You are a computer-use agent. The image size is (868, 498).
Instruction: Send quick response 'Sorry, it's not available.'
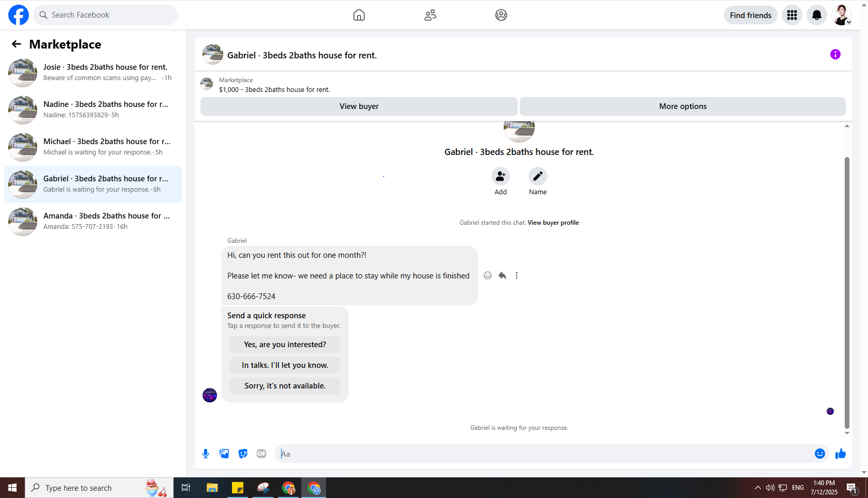coord(285,386)
